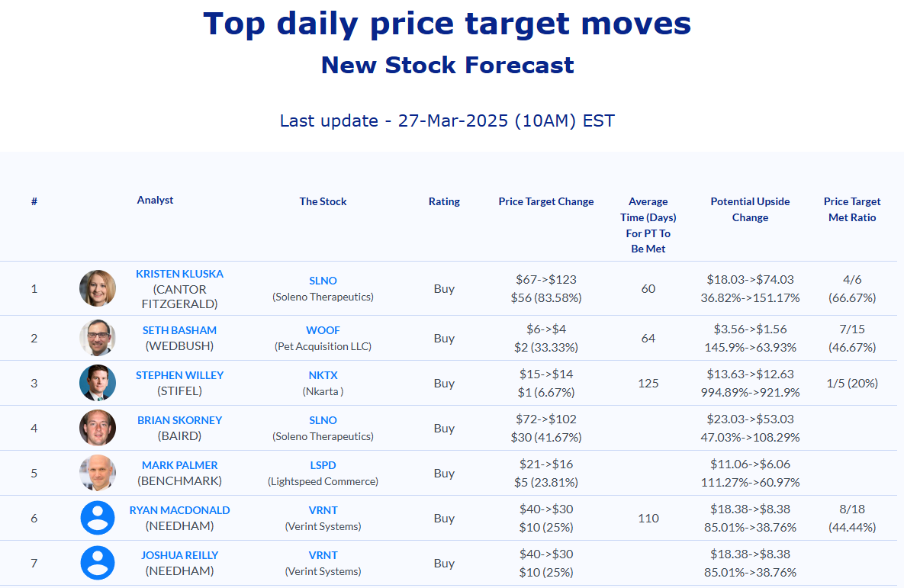
Task: Open Mark Palmer's profile photo
Action: coord(98,473)
